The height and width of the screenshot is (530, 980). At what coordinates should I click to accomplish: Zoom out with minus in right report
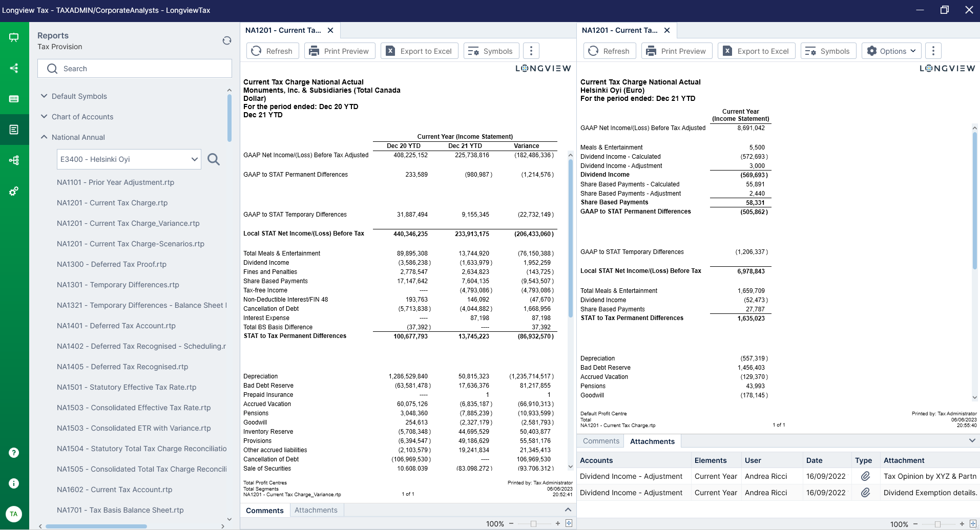[x=915, y=524]
